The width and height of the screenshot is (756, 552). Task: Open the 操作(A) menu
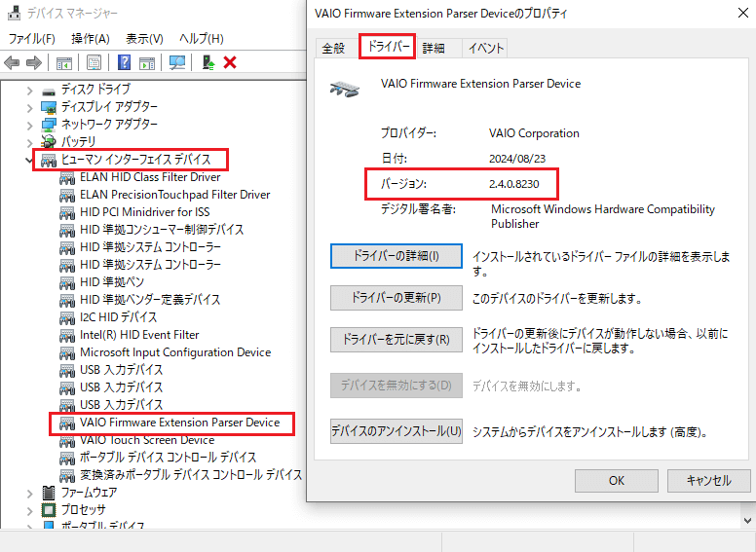tap(91, 39)
